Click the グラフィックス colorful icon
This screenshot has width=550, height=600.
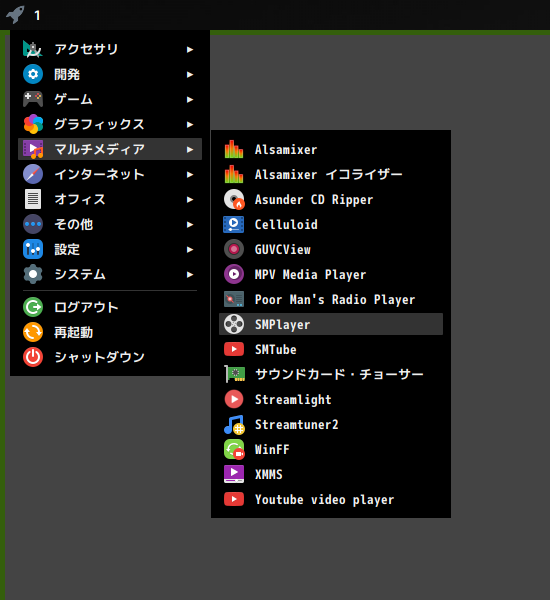[33, 124]
